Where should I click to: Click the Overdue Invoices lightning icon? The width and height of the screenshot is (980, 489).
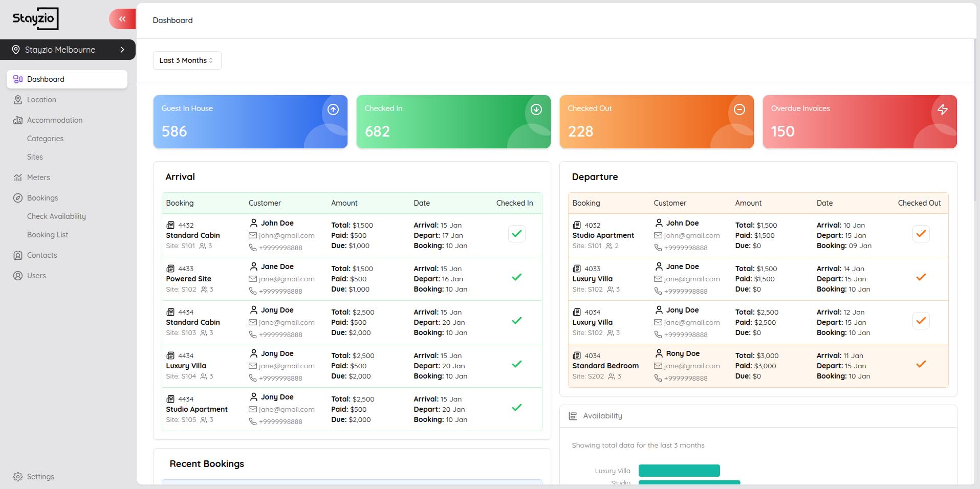click(943, 109)
